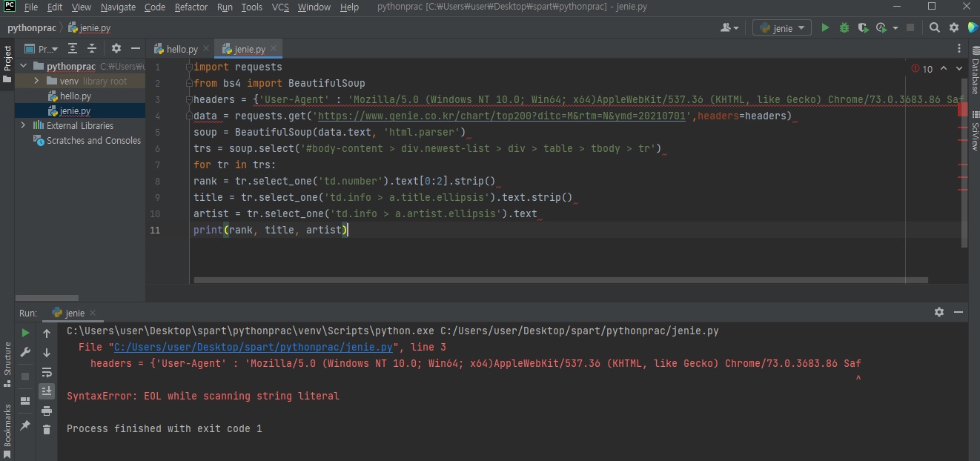Open the jenie run configuration dropdown

tap(783, 28)
